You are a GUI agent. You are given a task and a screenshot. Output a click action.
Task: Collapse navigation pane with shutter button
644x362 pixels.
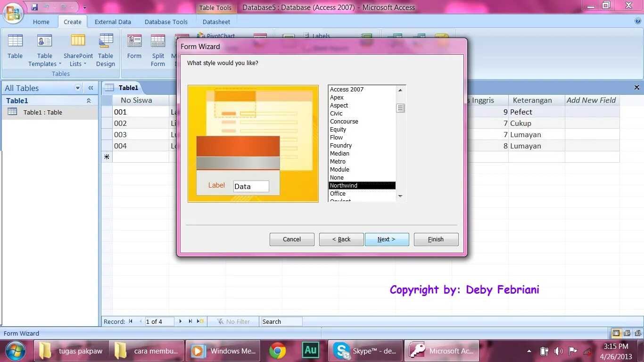91,88
